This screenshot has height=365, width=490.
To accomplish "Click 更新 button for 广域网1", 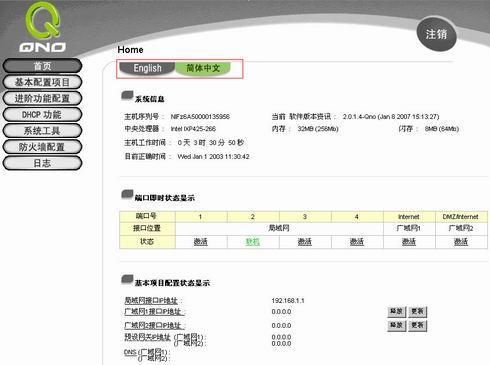I will [x=417, y=312].
